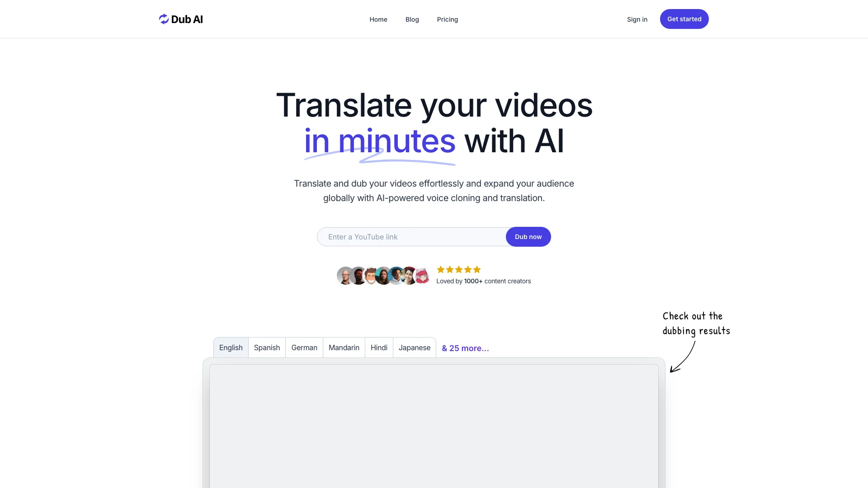
Task: Click the Blog navigation menu item
Action: [x=412, y=19]
